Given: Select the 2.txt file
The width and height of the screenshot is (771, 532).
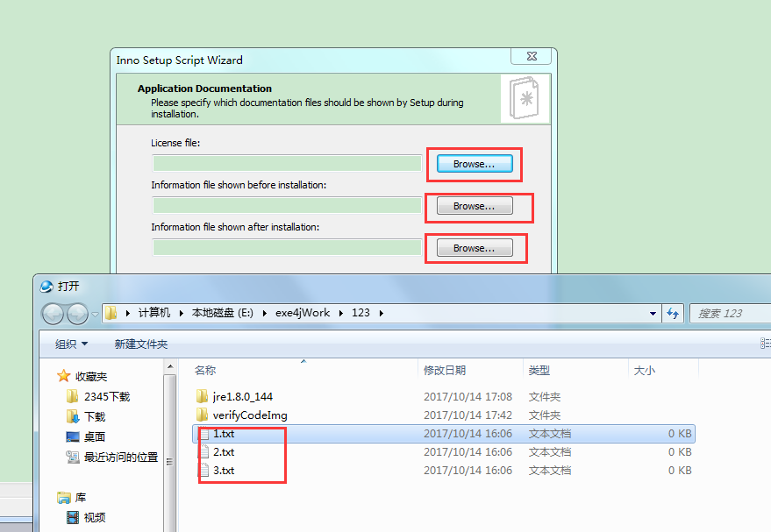Looking at the screenshot, I should (443, 452).
